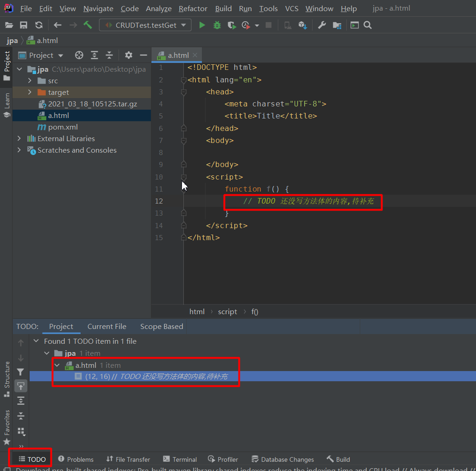This screenshot has height=471, width=476.
Task: Save all with the floppy disk icon
Action: tap(24, 25)
